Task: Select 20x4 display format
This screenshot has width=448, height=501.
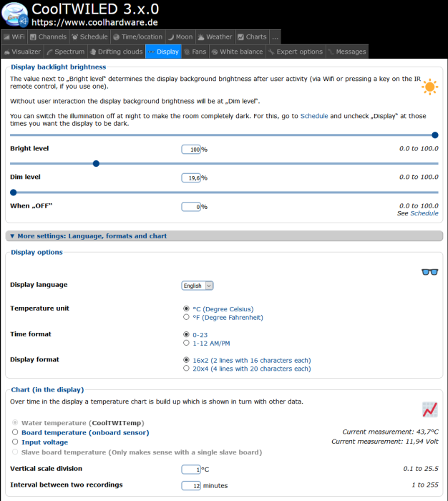Action: [187, 369]
